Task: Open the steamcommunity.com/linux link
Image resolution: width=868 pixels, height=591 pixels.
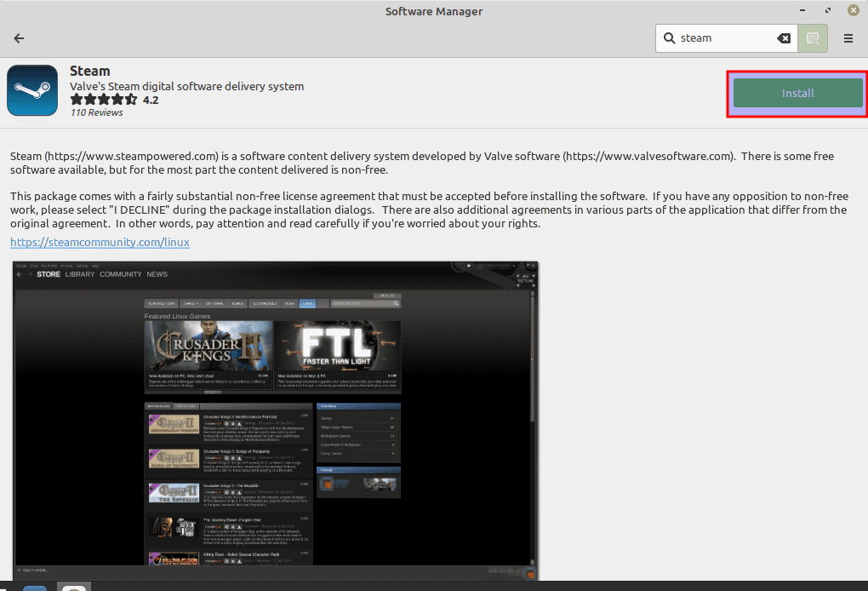Action: pos(100,242)
